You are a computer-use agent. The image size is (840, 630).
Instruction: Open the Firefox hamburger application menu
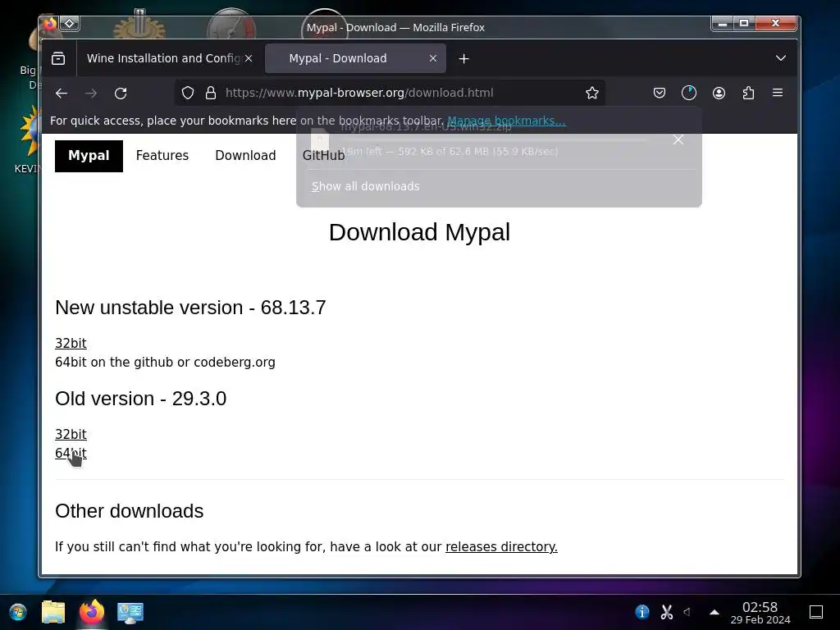(778, 93)
